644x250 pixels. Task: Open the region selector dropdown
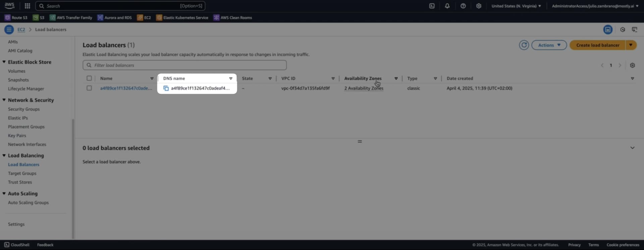point(516,6)
